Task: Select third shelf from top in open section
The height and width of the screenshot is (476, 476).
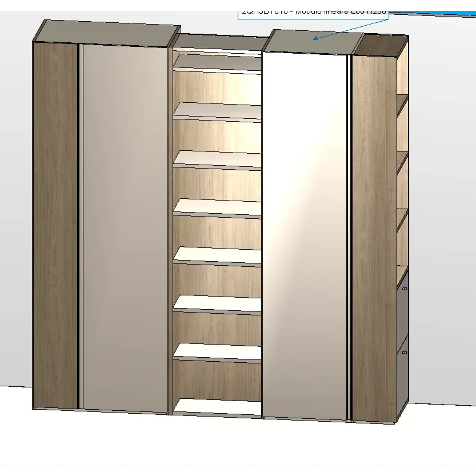Action: click(x=217, y=159)
